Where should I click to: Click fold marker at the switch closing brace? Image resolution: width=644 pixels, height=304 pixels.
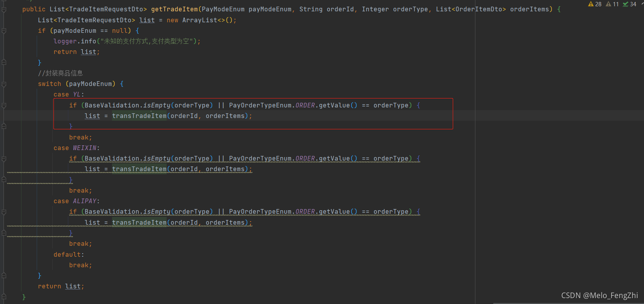pos(4,275)
